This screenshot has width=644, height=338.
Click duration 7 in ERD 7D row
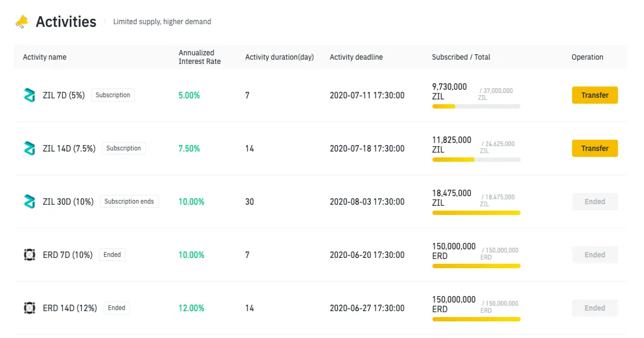(x=247, y=255)
